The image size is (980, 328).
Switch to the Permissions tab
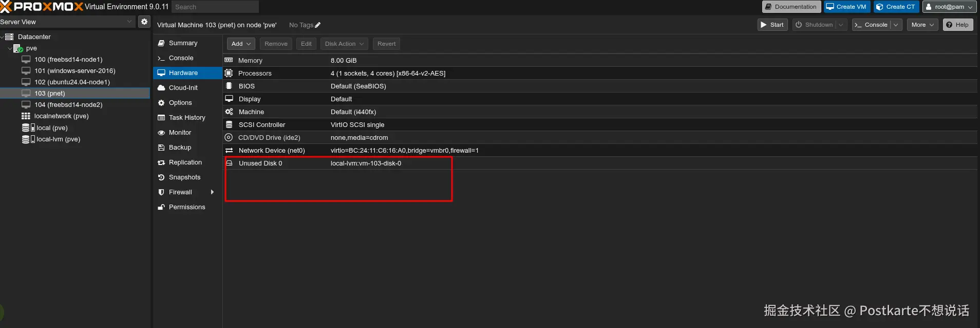coord(187,207)
